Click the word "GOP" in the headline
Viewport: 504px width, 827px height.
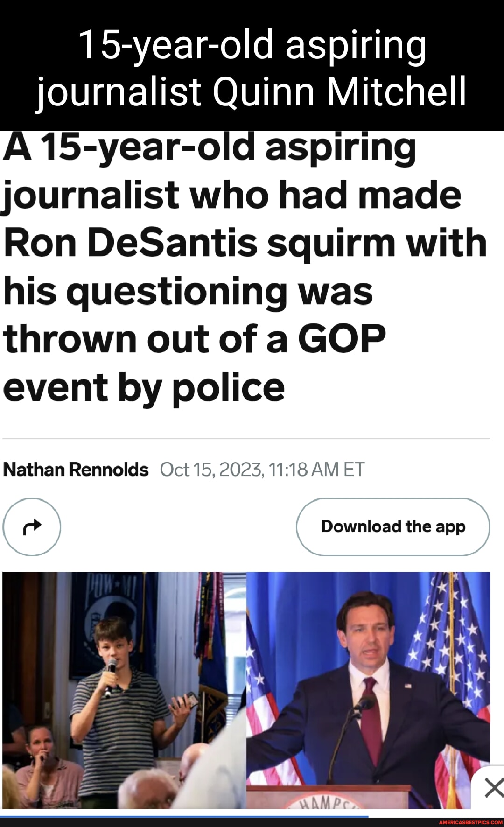pyautogui.click(x=342, y=339)
